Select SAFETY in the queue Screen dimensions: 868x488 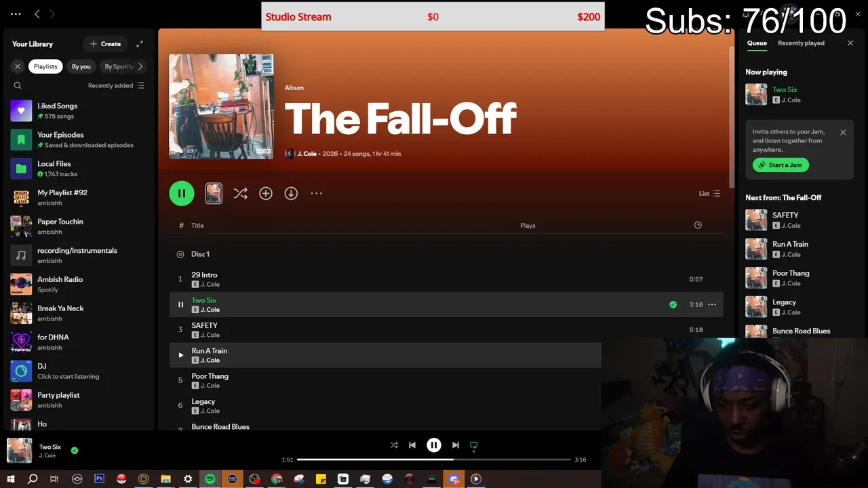800,220
